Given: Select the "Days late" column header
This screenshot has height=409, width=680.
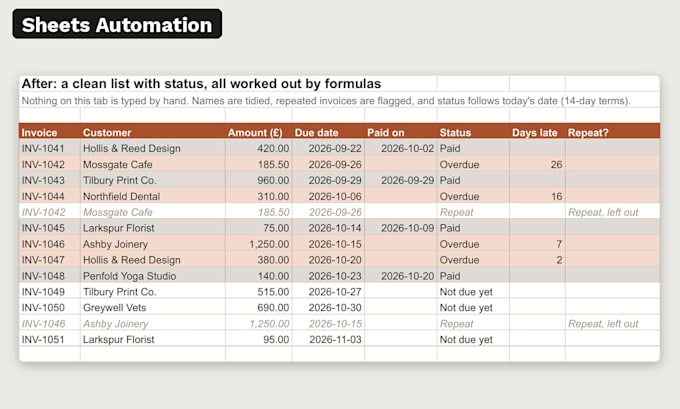Looking at the screenshot, I should click(535, 133).
